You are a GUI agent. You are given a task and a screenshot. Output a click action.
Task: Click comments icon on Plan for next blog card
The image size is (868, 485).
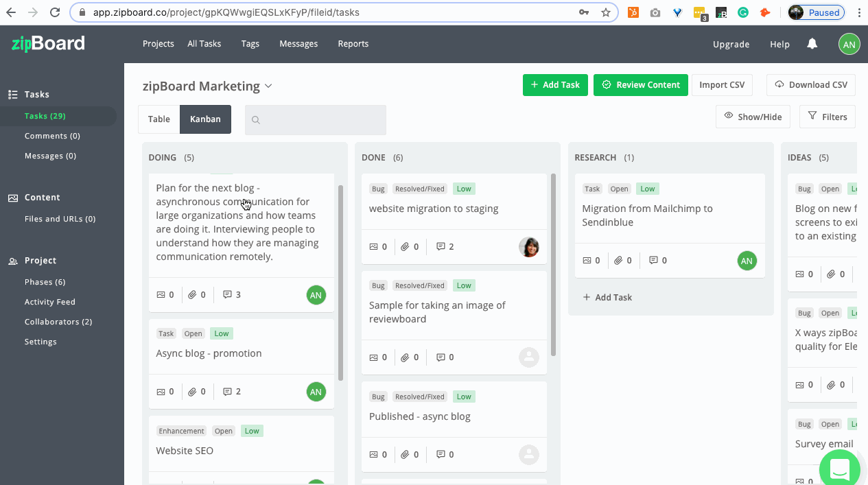[228, 295]
